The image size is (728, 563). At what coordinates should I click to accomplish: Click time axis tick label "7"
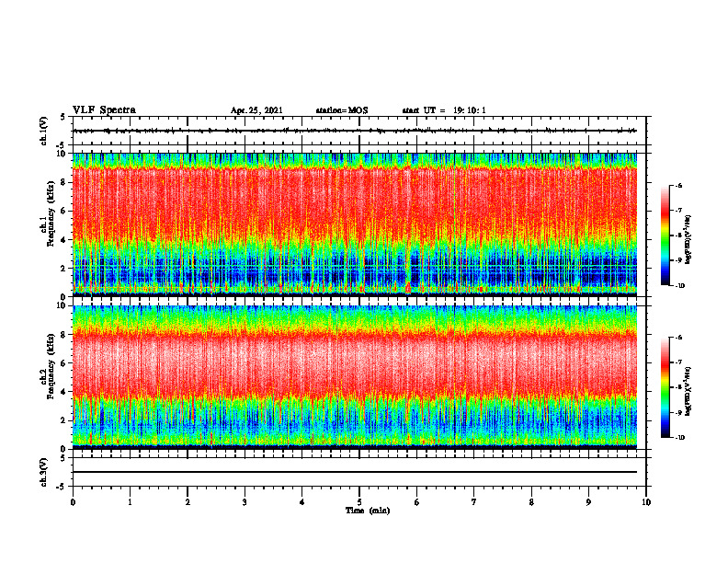point(474,502)
